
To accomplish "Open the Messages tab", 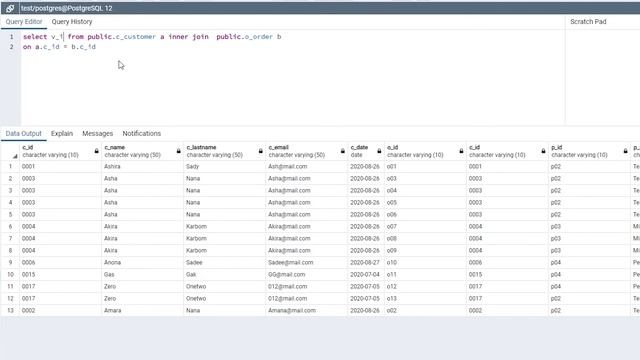I will tap(98, 133).
